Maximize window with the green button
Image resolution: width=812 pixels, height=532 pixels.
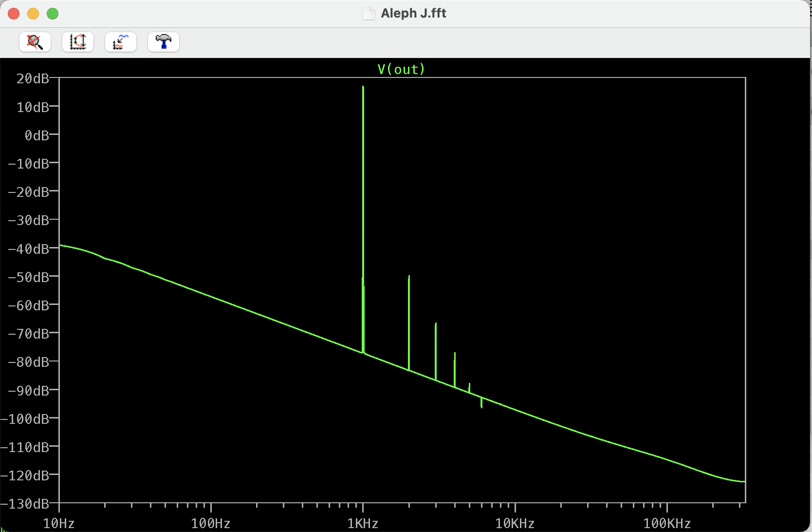[53, 14]
